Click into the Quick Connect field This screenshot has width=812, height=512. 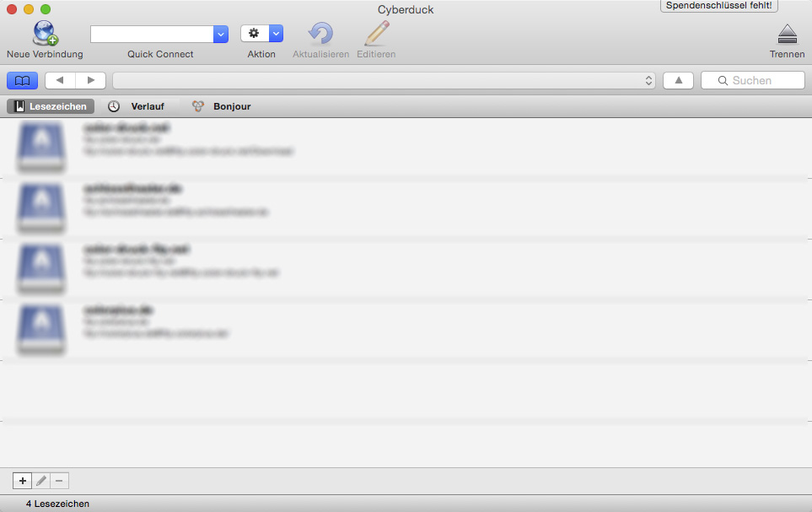pyautogui.click(x=152, y=35)
